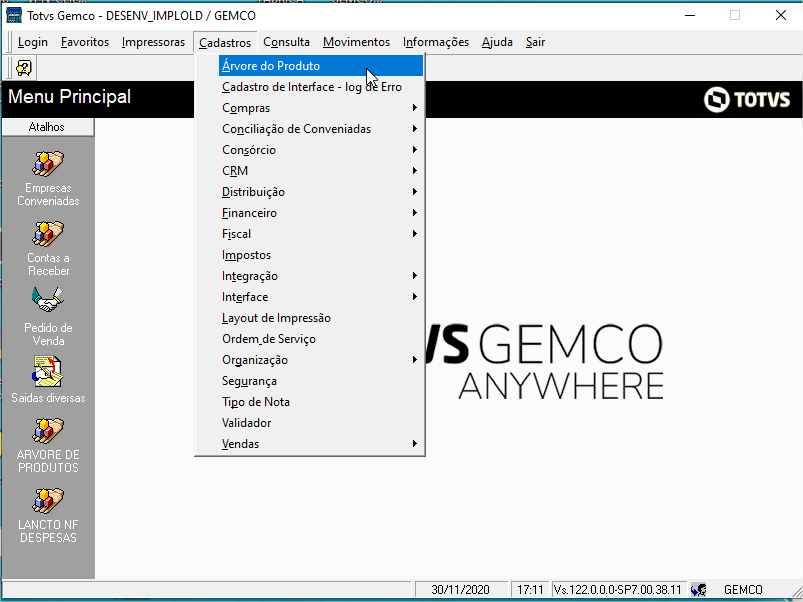Choose Ordem de Serviço entry
803x602 pixels.
321,339
